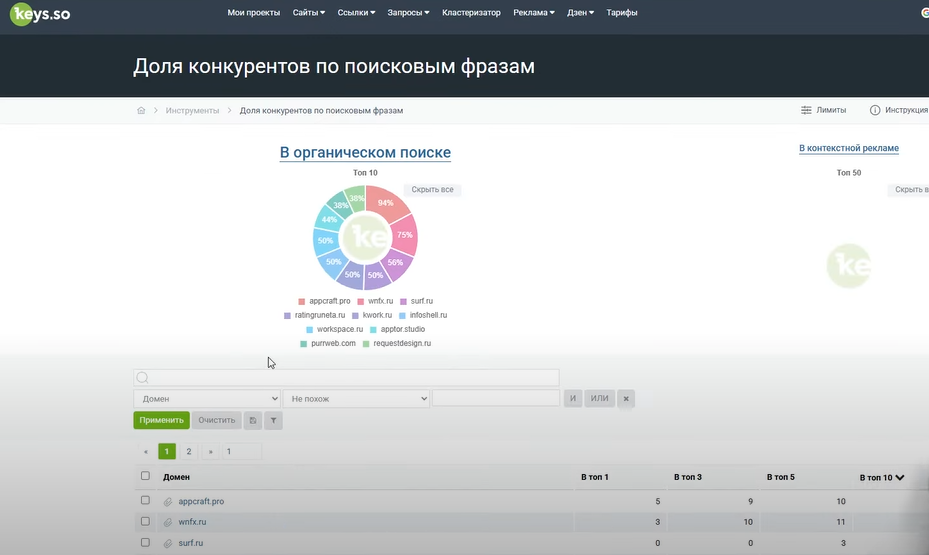Toggle surf.ru legend entry in chart
Image resolution: width=929 pixels, height=555 pixels.
[x=417, y=301]
